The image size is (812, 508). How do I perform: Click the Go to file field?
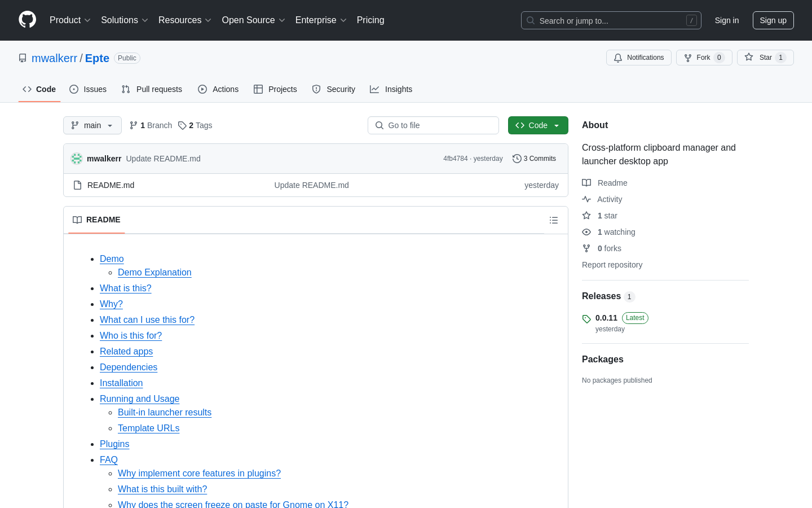[433, 125]
